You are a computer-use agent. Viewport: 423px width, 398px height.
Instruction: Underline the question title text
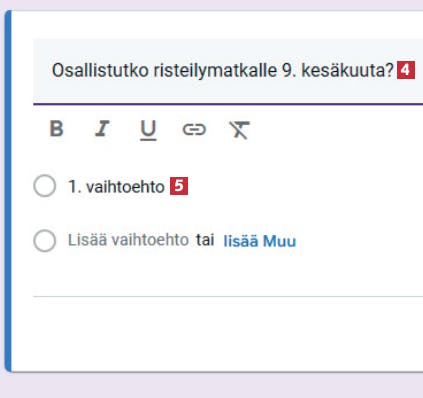pyautogui.click(x=148, y=130)
